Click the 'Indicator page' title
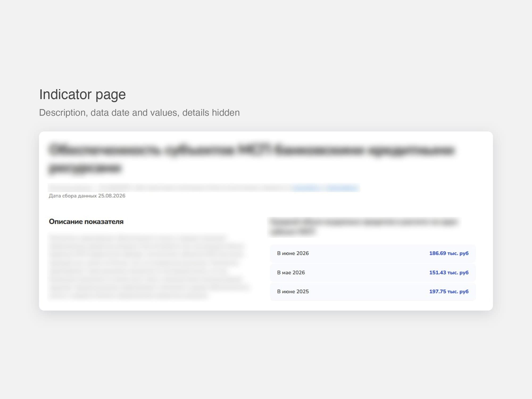This screenshot has width=532, height=399. click(82, 95)
